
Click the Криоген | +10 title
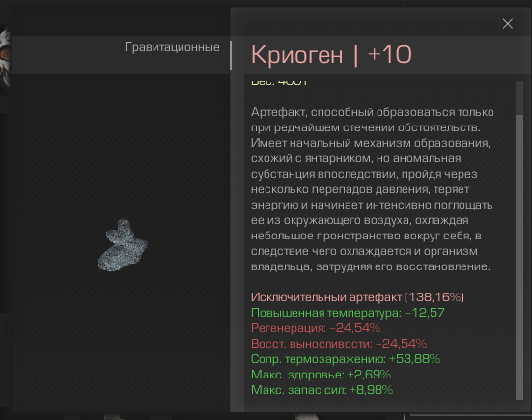click(x=331, y=54)
